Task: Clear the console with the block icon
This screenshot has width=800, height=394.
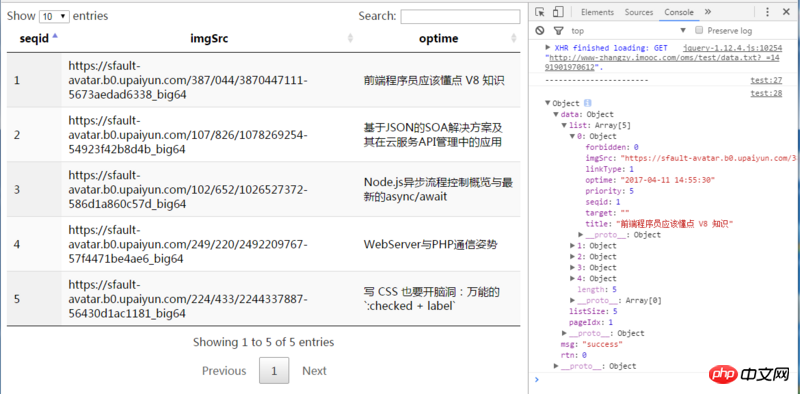Action: point(540,31)
